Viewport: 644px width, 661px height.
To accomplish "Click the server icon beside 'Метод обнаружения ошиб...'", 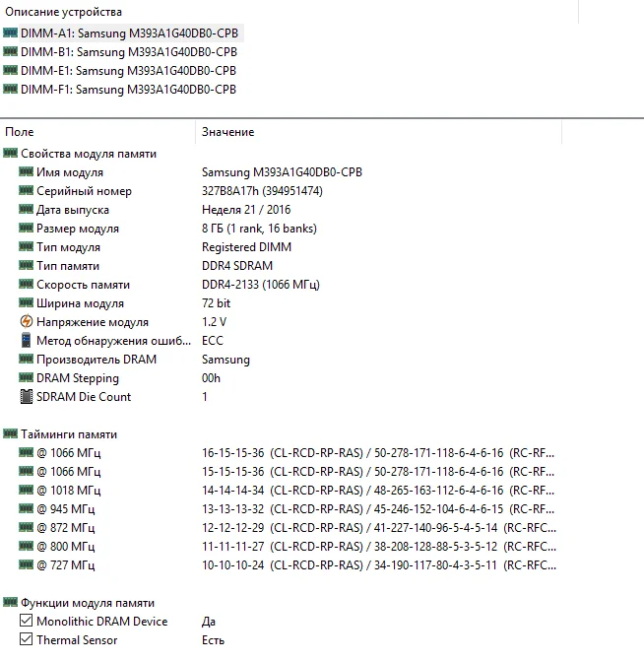I will [27, 340].
